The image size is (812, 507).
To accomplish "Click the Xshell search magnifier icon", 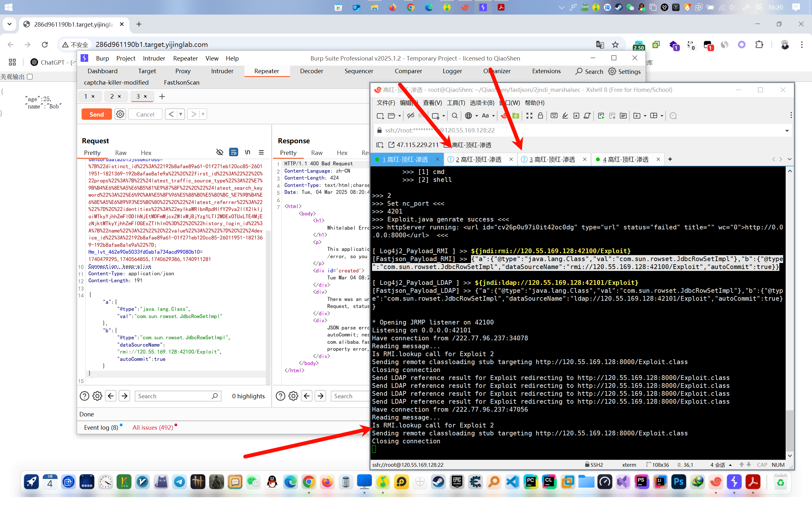I will pos(454,116).
